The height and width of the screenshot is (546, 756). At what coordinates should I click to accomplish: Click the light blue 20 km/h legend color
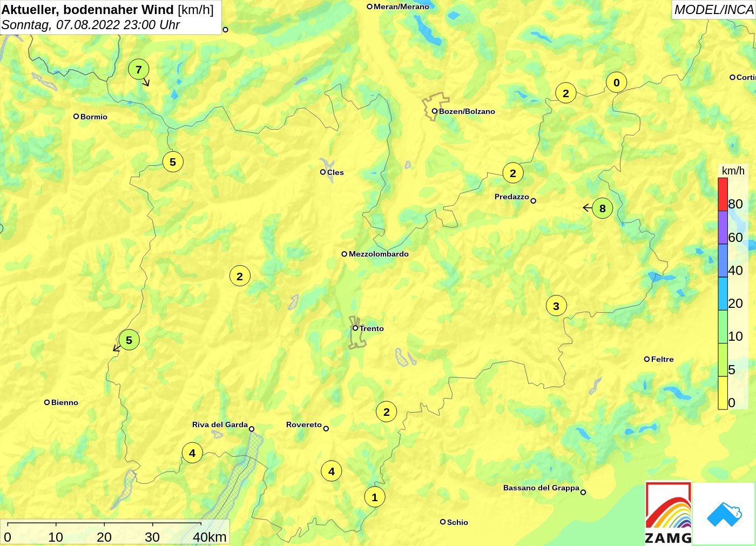[723, 294]
